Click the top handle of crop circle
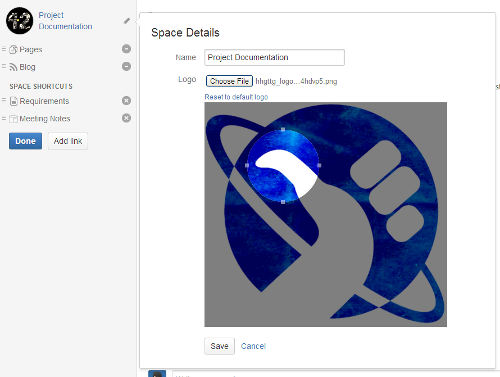 [283, 129]
